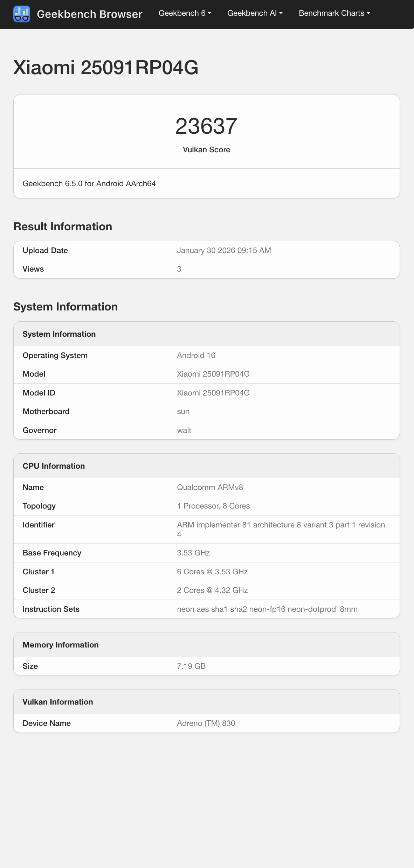Click the Governor value walt
Viewport: 414px width, 868px height.
pos(184,430)
